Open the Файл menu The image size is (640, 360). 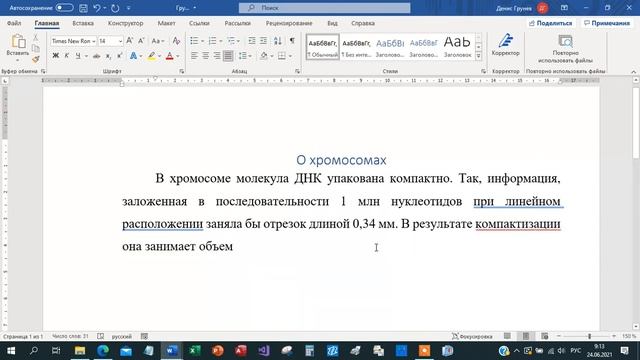[14, 23]
